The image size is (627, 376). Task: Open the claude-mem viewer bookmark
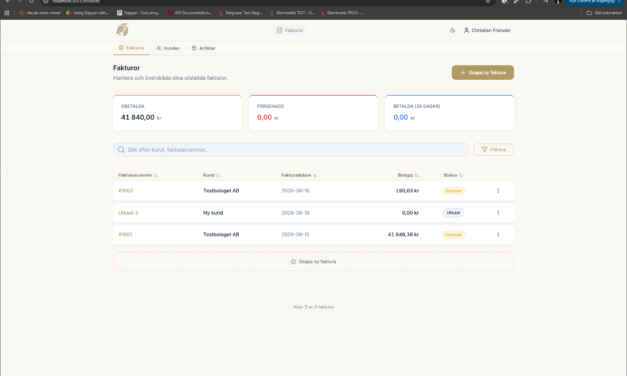(x=40, y=13)
